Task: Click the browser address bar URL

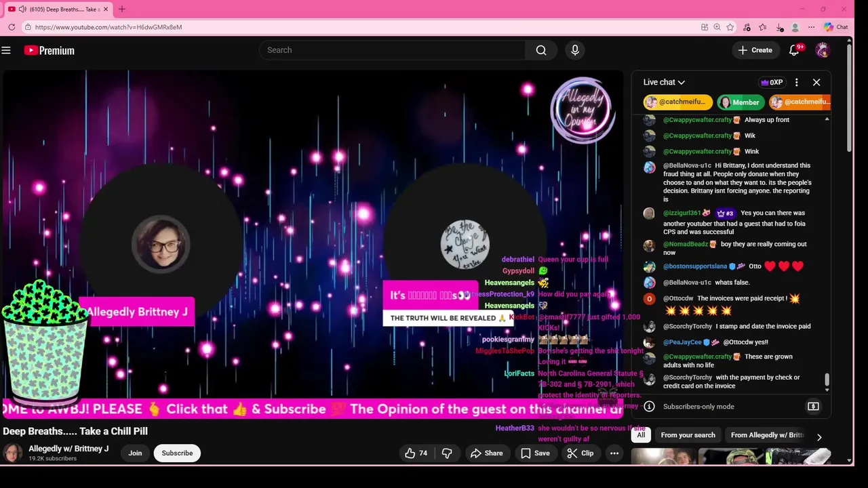Action: click(108, 27)
